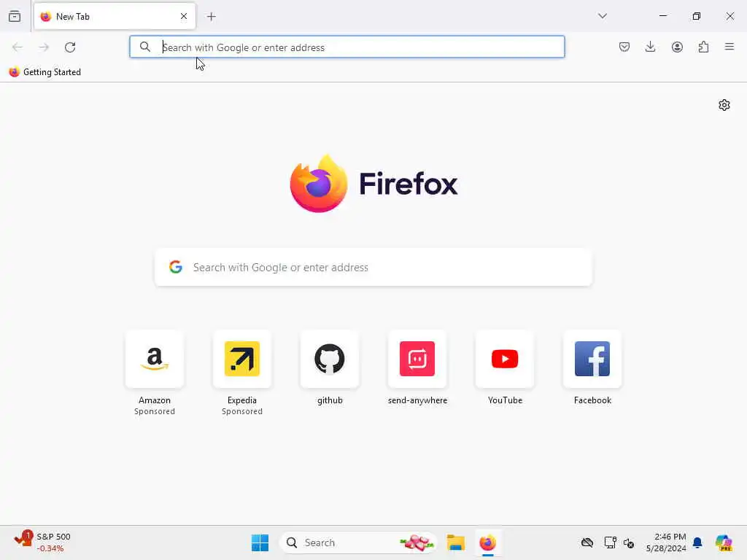747x560 pixels.
Task: Open the Windows Start menu
Action: pos(260,542)
